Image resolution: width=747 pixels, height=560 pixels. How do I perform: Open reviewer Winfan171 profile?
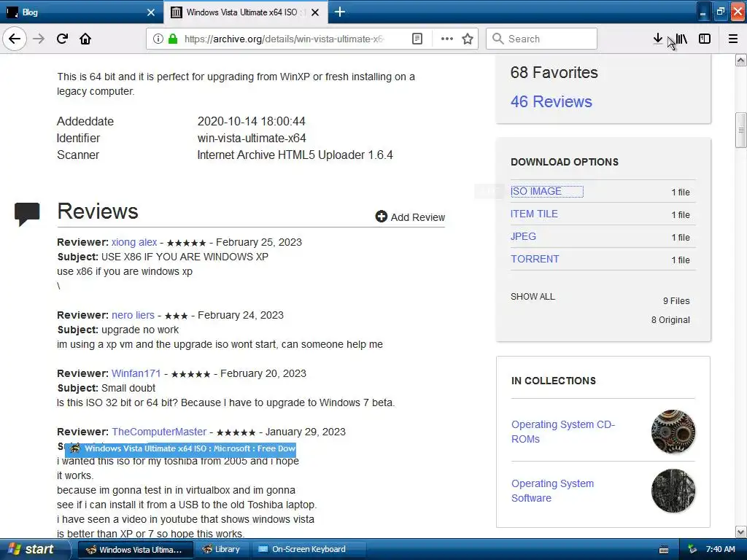coord(136,374)
